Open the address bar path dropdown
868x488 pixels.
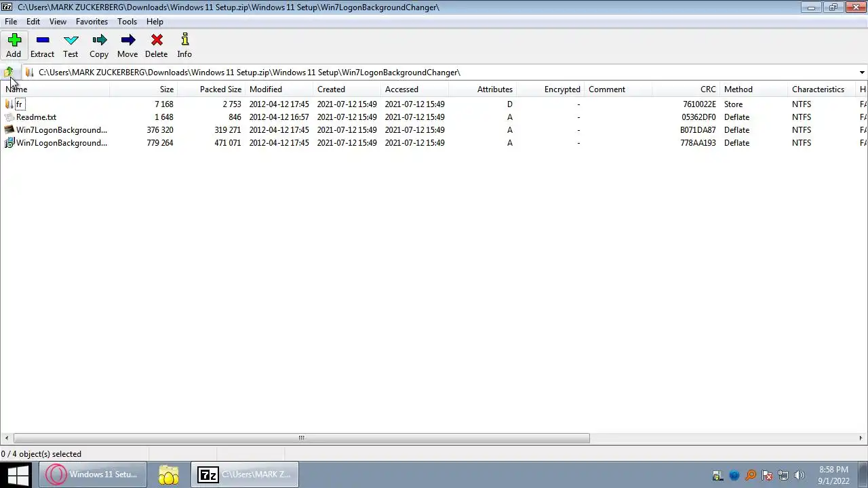click(x=862, y=73)
